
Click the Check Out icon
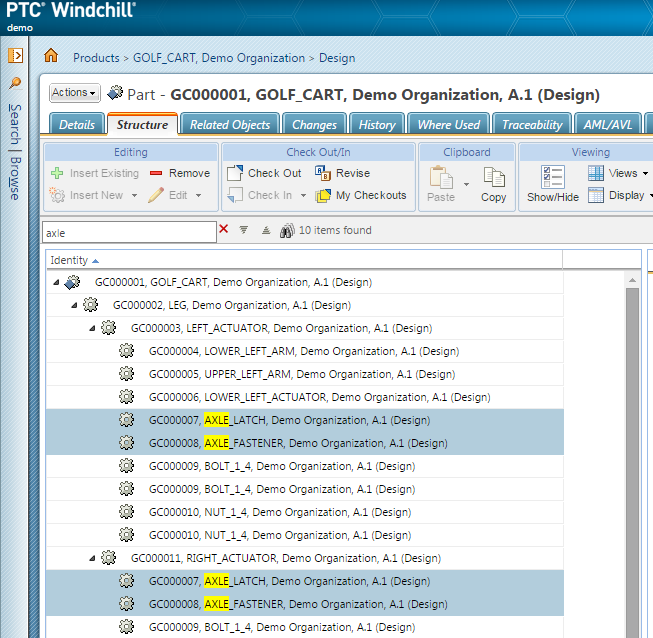coord(235,173)
